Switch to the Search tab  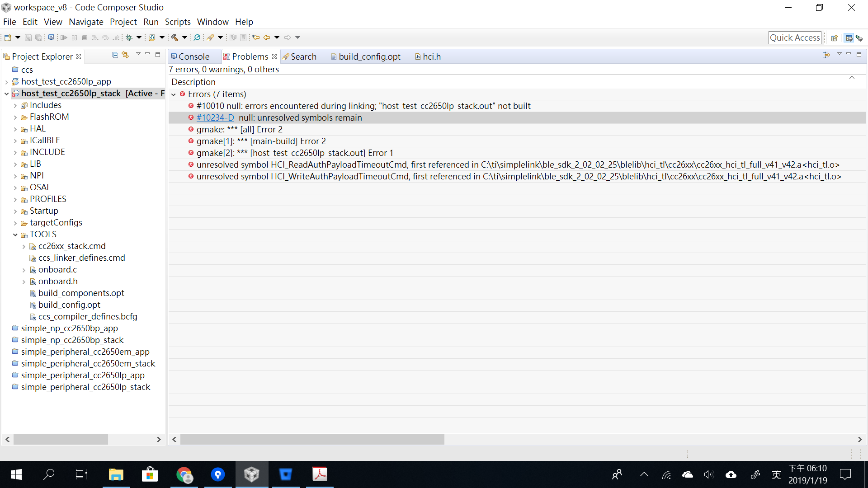click(299, 56)
